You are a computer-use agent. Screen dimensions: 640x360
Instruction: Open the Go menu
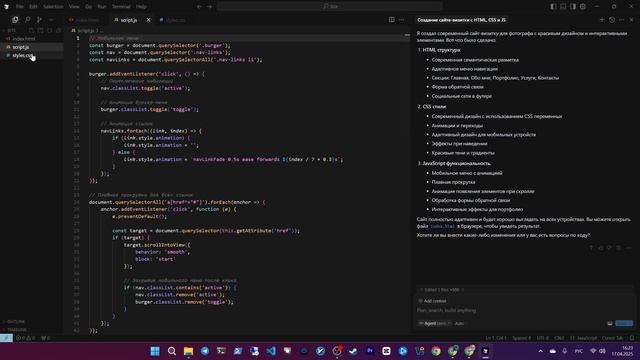pos(89,7)
